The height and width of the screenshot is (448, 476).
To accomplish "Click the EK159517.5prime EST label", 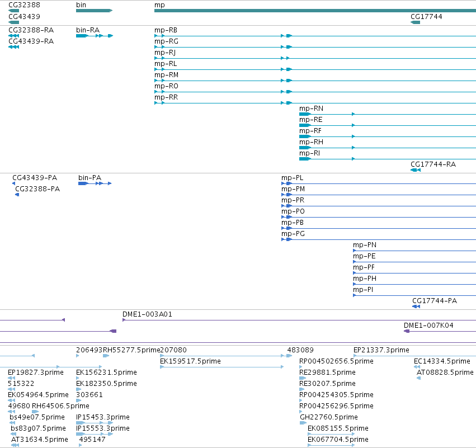I will tap(190, 361).
